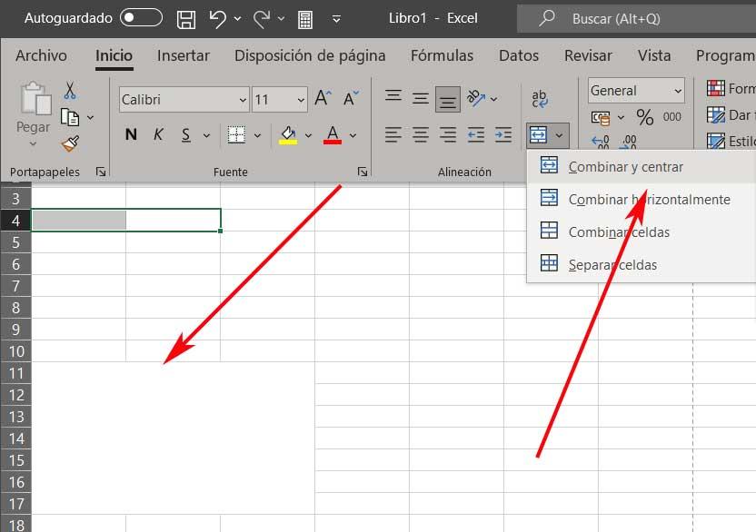The height and width of the screenshot is (532, 756).
Task: Click the Top Align icon
Action: click(x=393, y=98)
